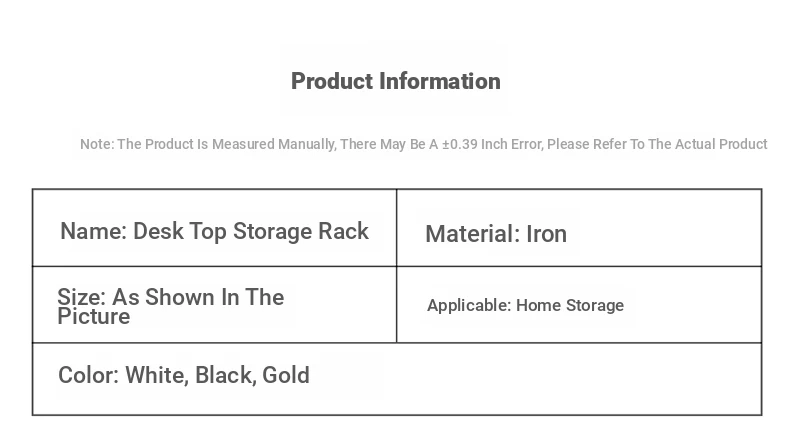The image size is (790, 436).
Task: Click the word "Product" in heading
Action: 331,82
